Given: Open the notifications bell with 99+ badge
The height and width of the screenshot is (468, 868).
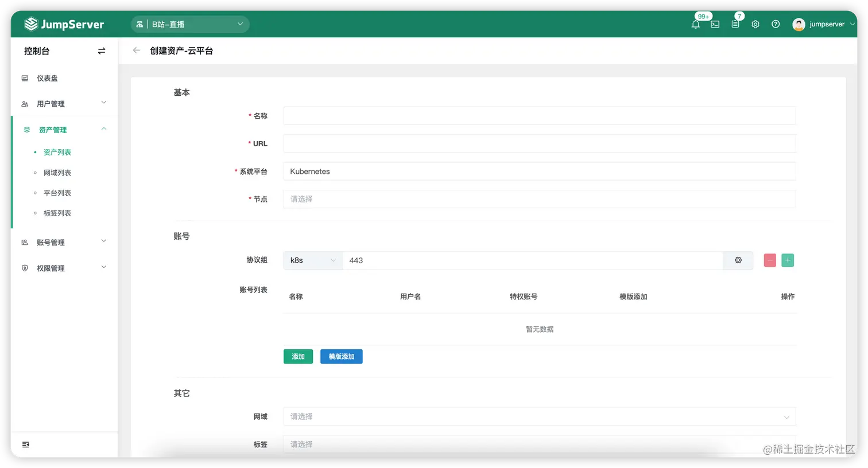Looking at the screenshot, I should click(x=695, y=24).
